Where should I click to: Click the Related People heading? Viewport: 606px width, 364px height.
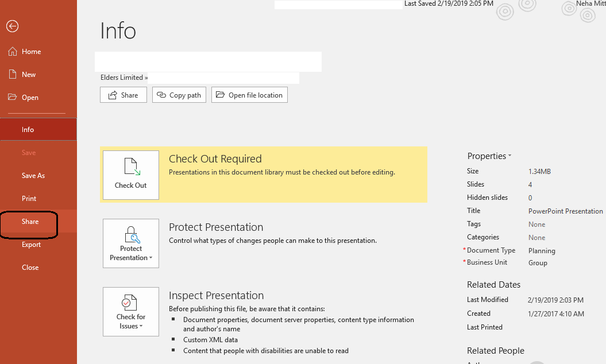point(496,351)
